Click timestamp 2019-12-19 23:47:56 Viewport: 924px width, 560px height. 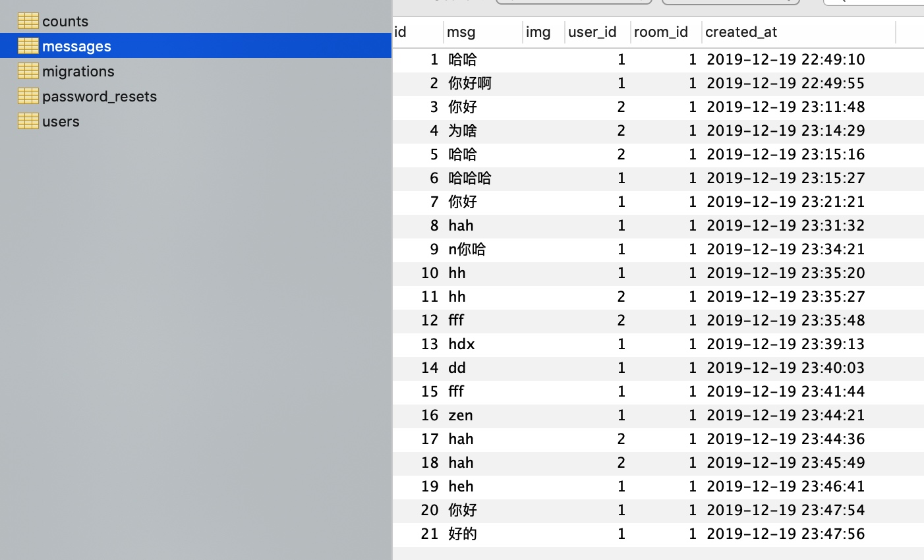[786, 534]
